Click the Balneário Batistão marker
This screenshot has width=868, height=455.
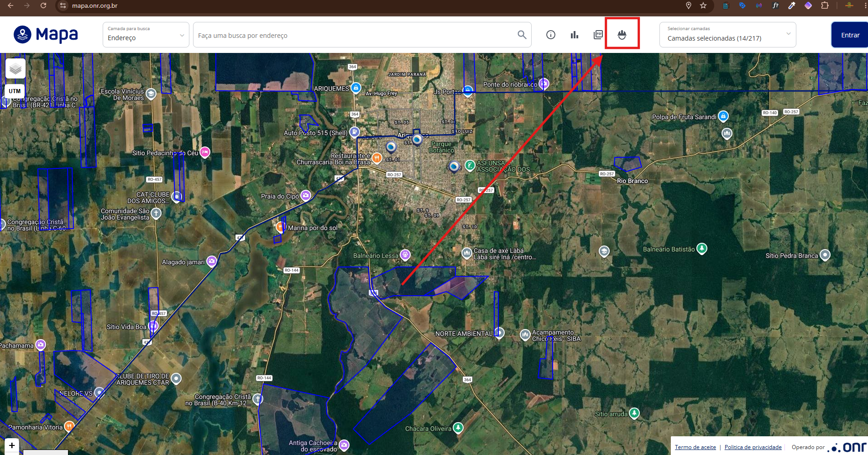(x=702, y=249)
